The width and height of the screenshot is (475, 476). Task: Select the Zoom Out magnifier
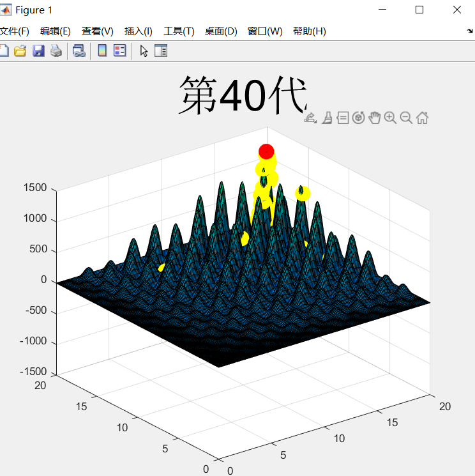[x=406, y=118]
